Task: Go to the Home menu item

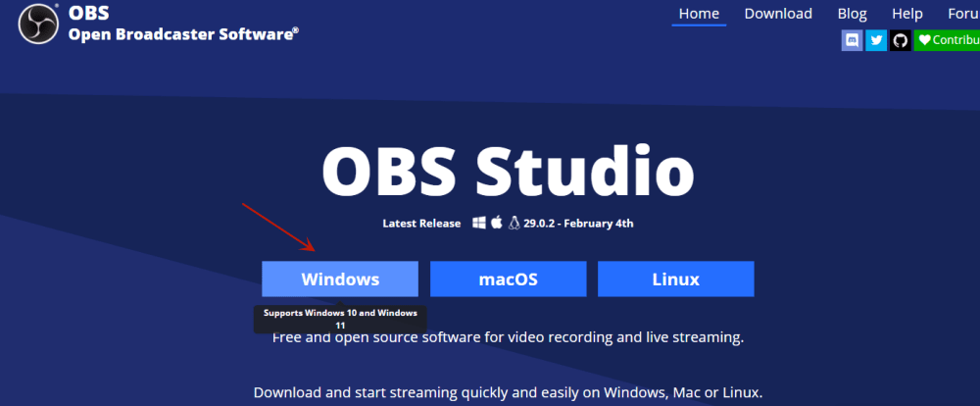Action: [x=699, y=14]
